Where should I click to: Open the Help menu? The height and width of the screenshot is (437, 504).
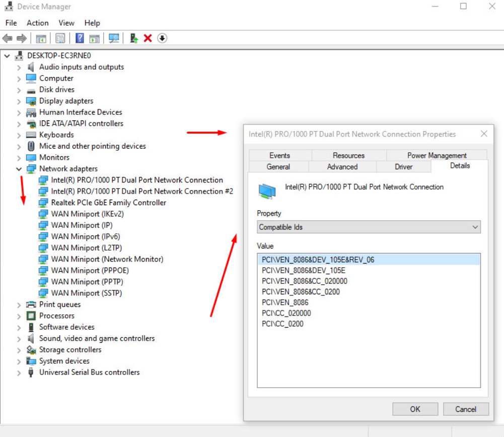click(92, 23)
